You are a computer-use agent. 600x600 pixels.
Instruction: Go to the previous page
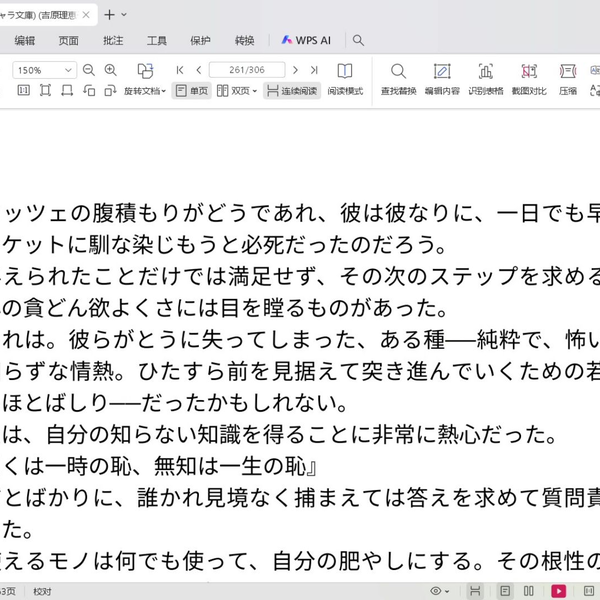click(199, 70)
